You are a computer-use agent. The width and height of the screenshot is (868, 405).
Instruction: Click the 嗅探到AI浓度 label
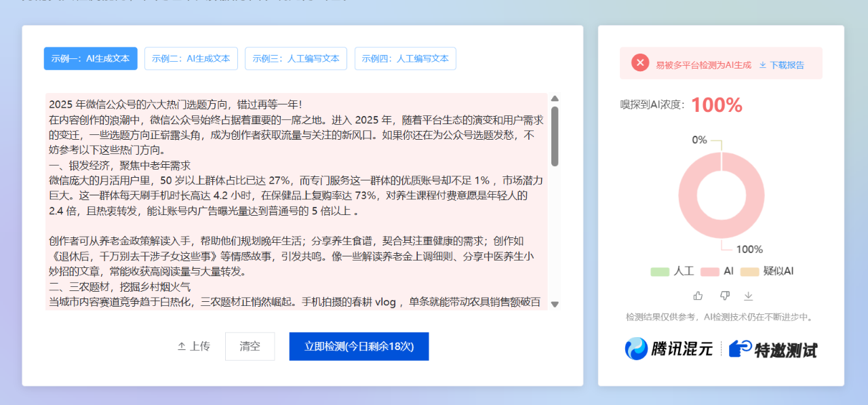click(x=652, y=105)
